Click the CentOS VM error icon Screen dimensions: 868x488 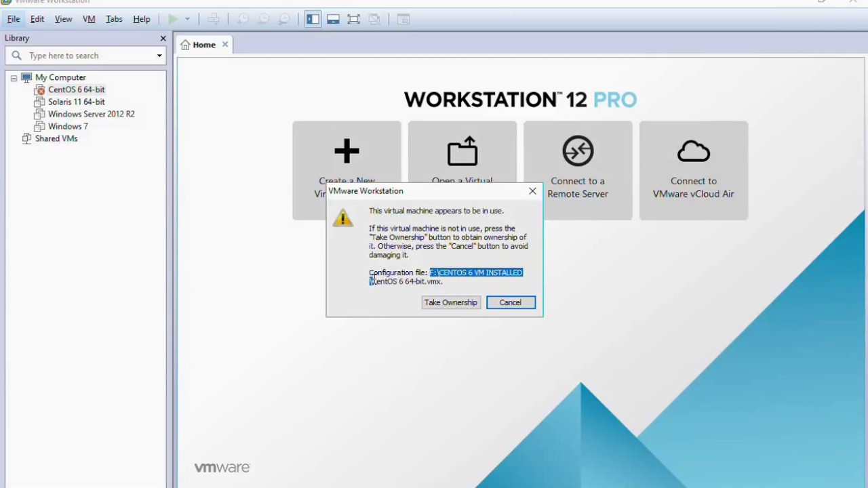coord(39,89)
